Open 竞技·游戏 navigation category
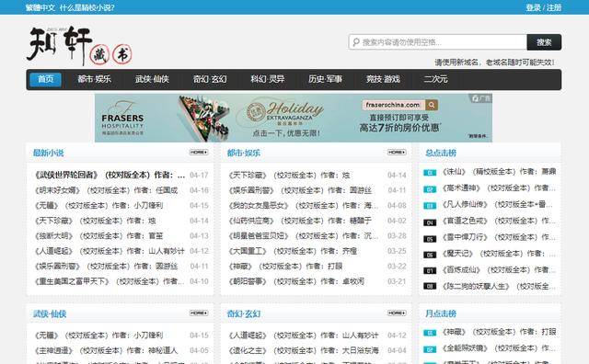 (x=383, y=79)
